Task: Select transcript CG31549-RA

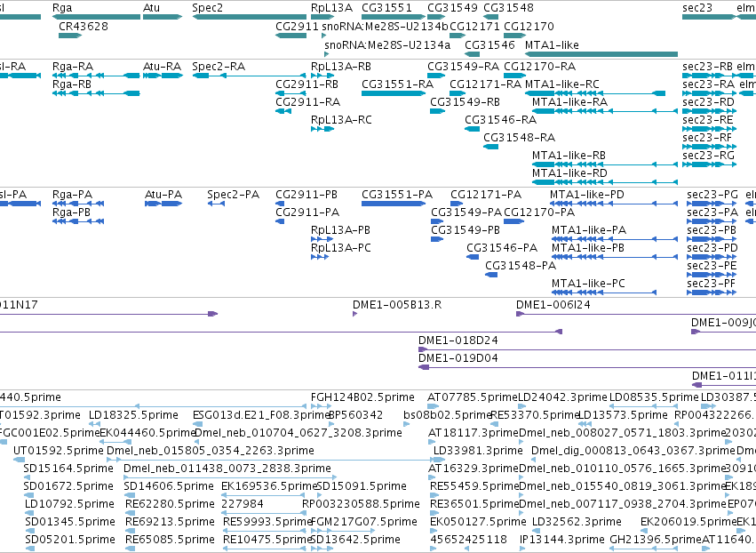Action: (436, 76)
